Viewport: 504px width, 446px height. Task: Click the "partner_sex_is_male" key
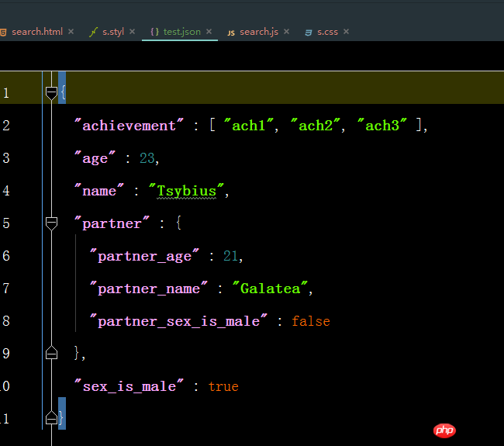click(x=178, y=321)
